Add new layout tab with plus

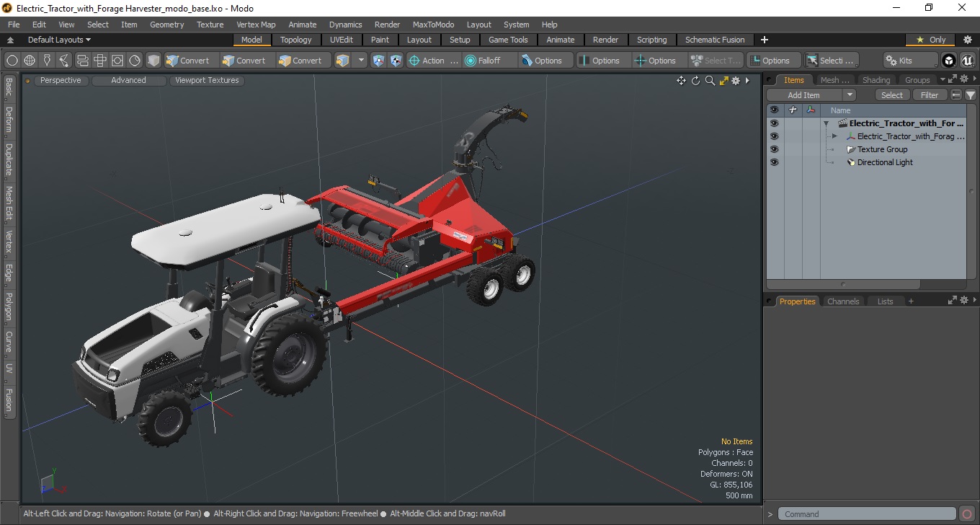(x=765, y=40)
